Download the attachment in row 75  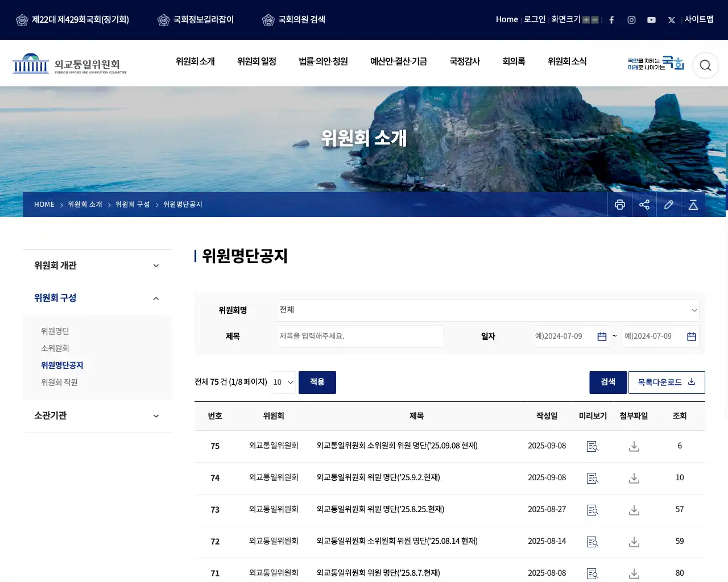tap(634, 446)
